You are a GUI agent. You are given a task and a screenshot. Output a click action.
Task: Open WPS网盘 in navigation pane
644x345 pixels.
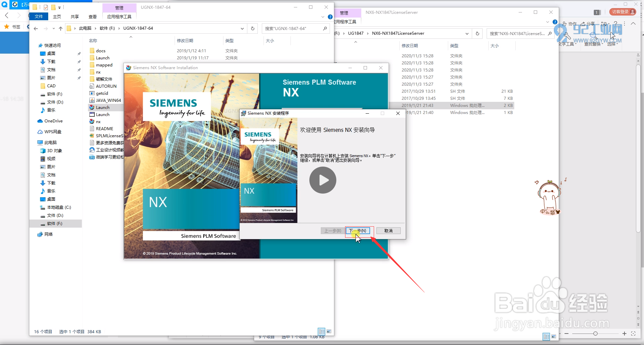(53, 132)
